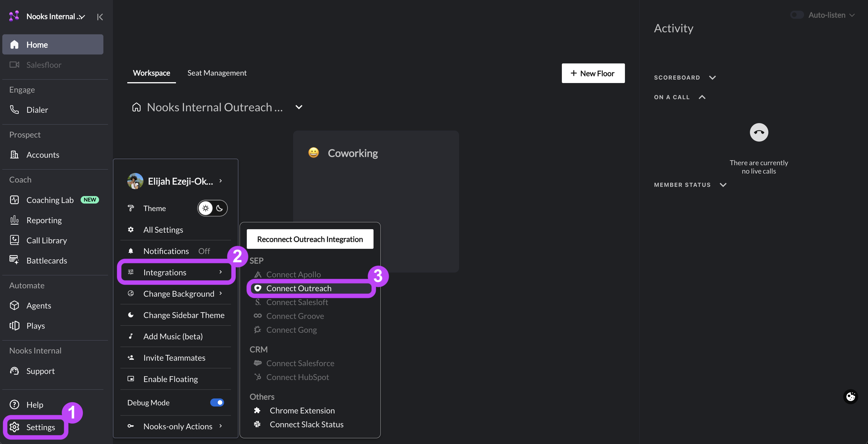This screenshot has height=444, width=868.
Task: Choose Connect Outreach from the SEP list
Action: (311, 288)
